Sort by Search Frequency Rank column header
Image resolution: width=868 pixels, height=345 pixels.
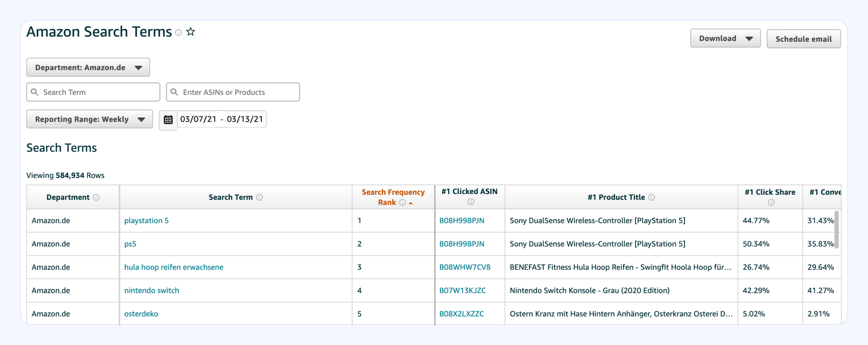(x=393, y=197)
